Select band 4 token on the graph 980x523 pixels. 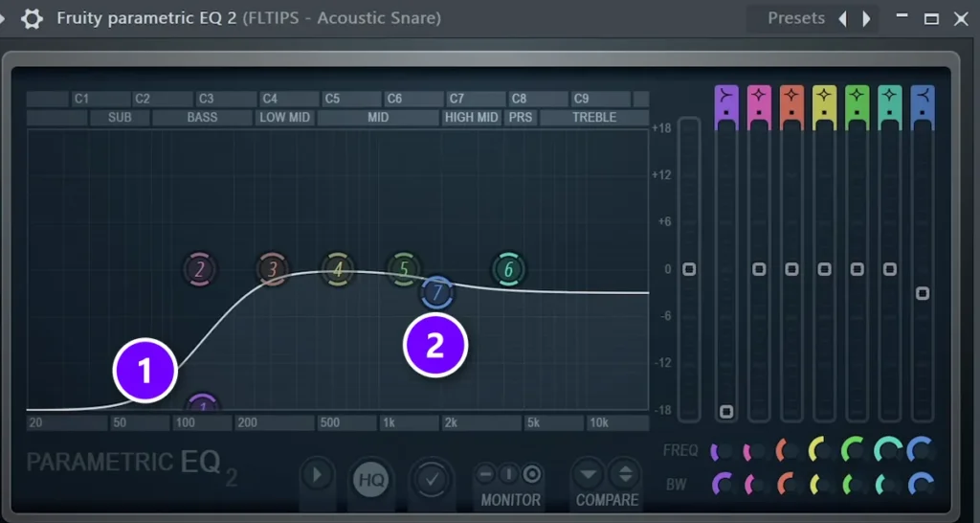pyautogui.click(x=338, y=269)
